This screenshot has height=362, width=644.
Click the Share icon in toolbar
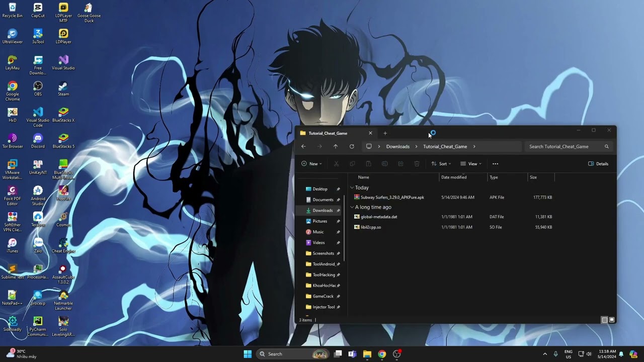[x=400, y=163]
